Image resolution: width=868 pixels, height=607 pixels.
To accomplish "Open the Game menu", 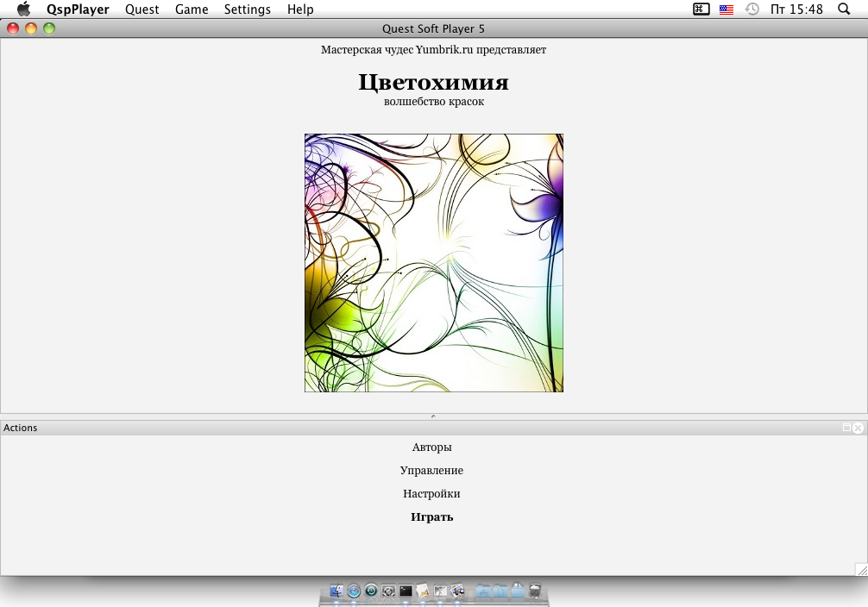I will pyautogui.click(x=192, y=9).
